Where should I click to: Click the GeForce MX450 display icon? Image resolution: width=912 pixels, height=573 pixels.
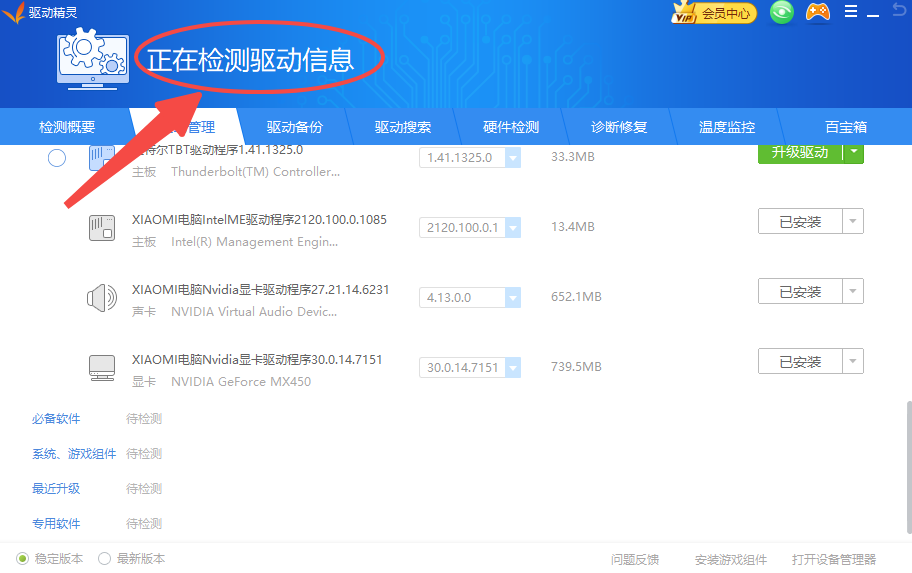tap(102, 367)
